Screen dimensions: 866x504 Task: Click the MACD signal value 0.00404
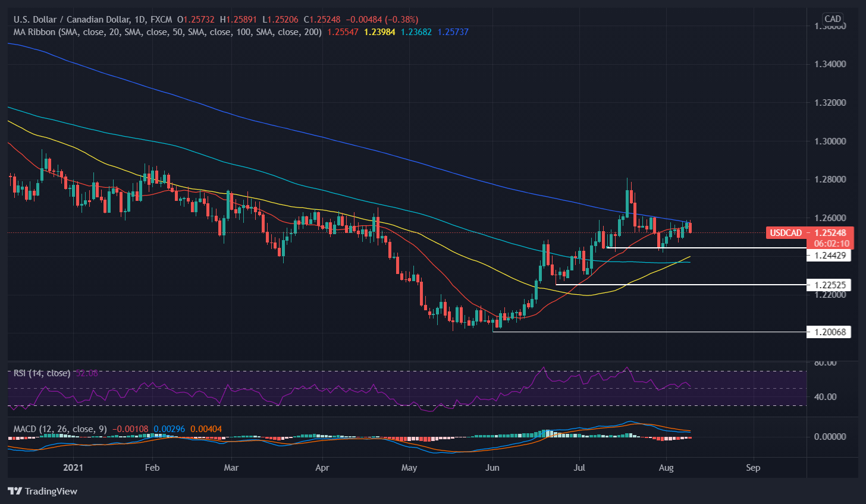(x=206, y=429)
